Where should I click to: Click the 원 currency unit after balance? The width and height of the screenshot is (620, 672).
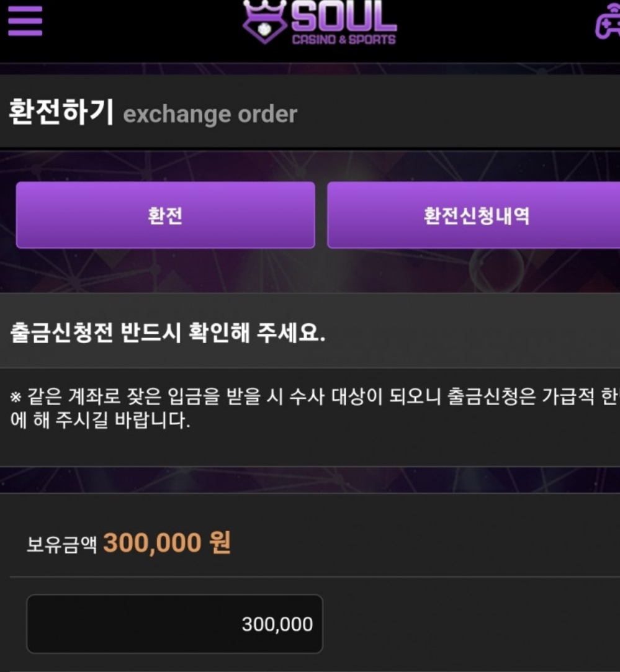click(x=220, y=544)
